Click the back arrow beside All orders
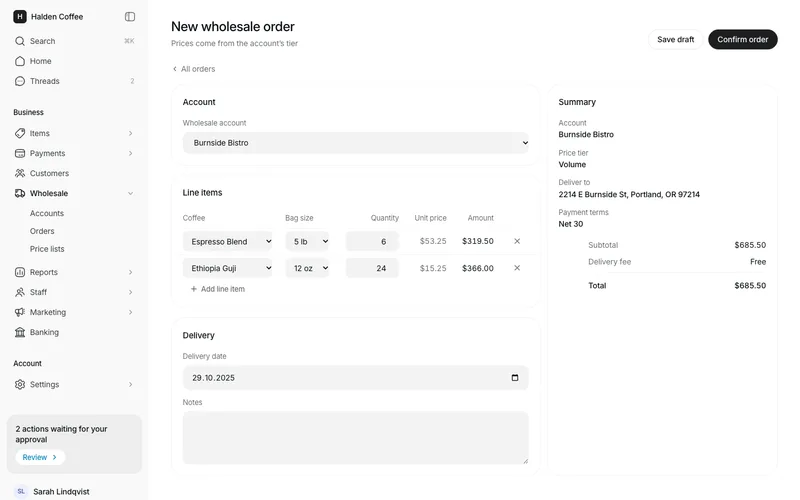This screenshot has width=800, height=500. 174,69
